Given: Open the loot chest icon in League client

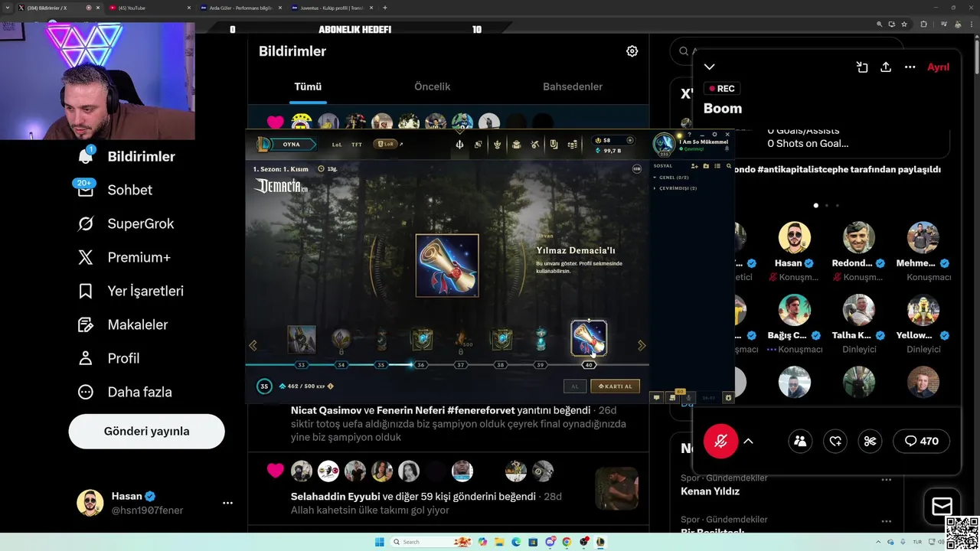Looking at the screenshot, I should pyautogui.click(x=516, y=144).
